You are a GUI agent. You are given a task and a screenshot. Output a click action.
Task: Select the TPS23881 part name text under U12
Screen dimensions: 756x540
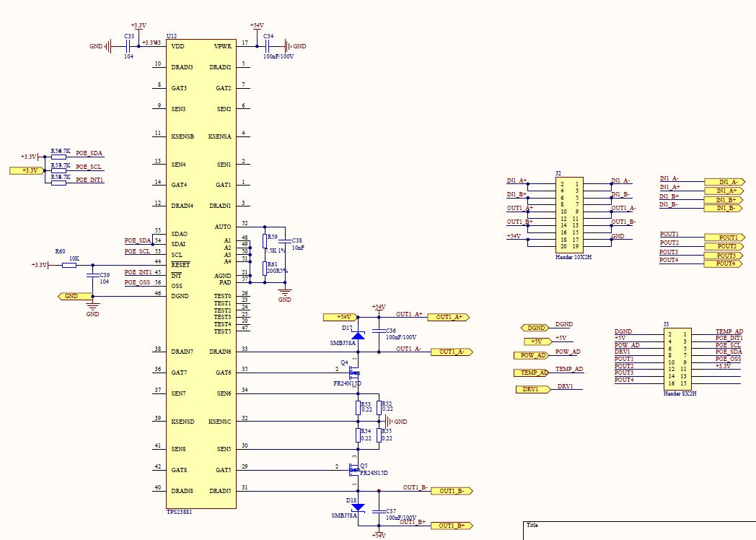click(x=180, y=512)
